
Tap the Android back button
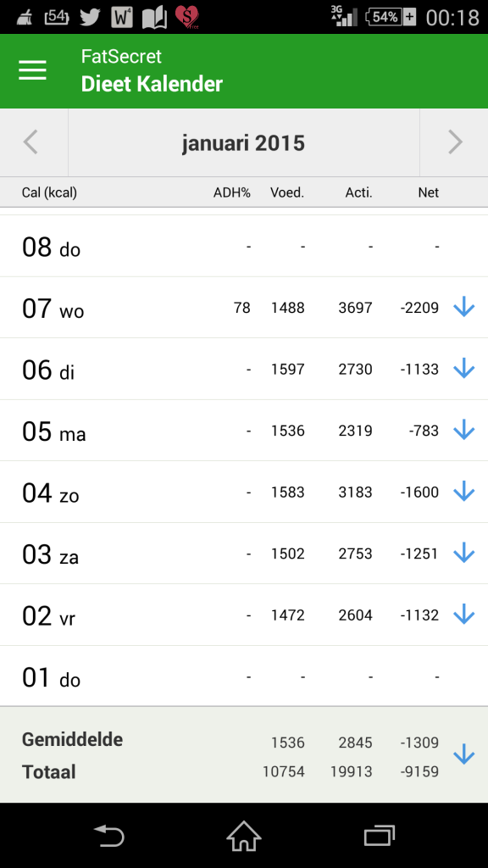tap(109, 836)
